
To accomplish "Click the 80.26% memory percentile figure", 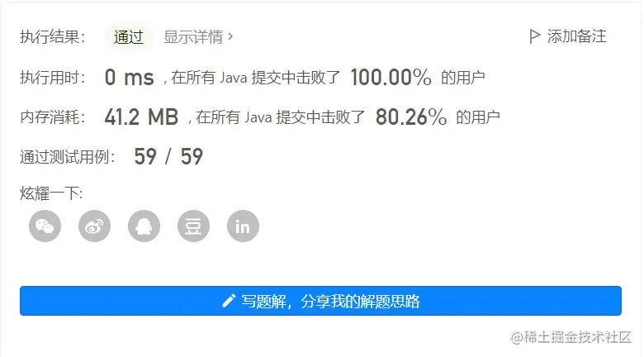I will [x=410, y=117].
